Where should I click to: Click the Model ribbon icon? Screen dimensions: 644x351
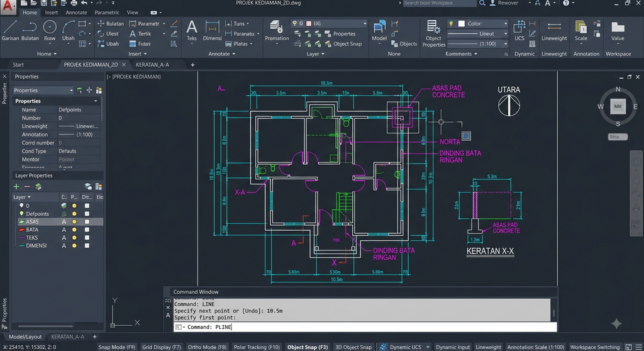click(x=379, y=31)
